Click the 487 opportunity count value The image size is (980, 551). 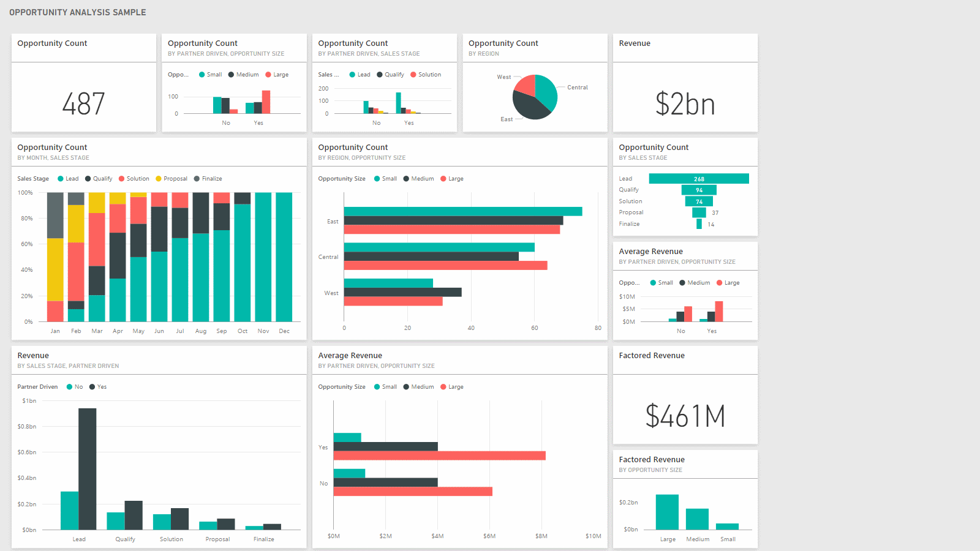tap(83, 103)
